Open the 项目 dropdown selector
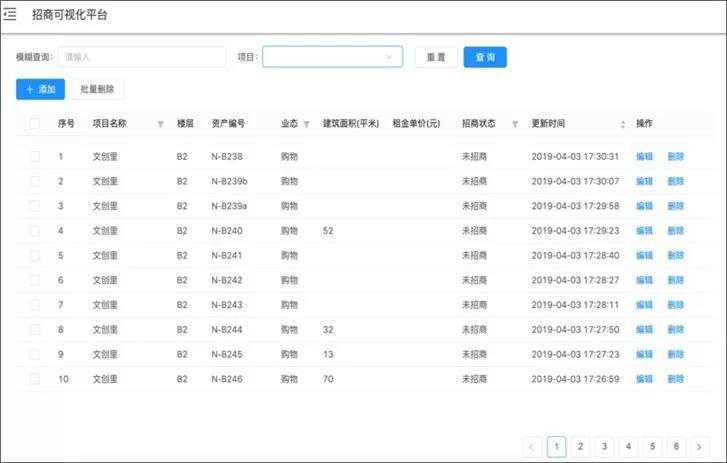 coord(332,57)
